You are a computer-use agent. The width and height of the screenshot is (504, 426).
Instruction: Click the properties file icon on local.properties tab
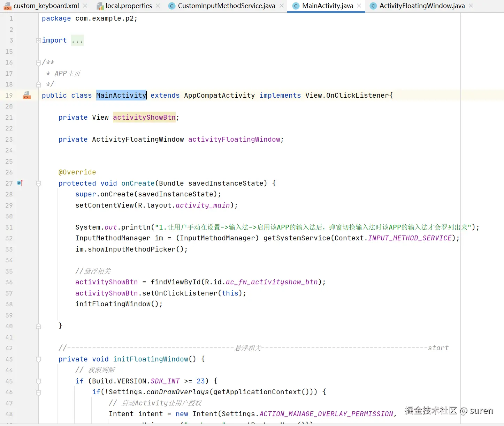(x=100, y=6)
